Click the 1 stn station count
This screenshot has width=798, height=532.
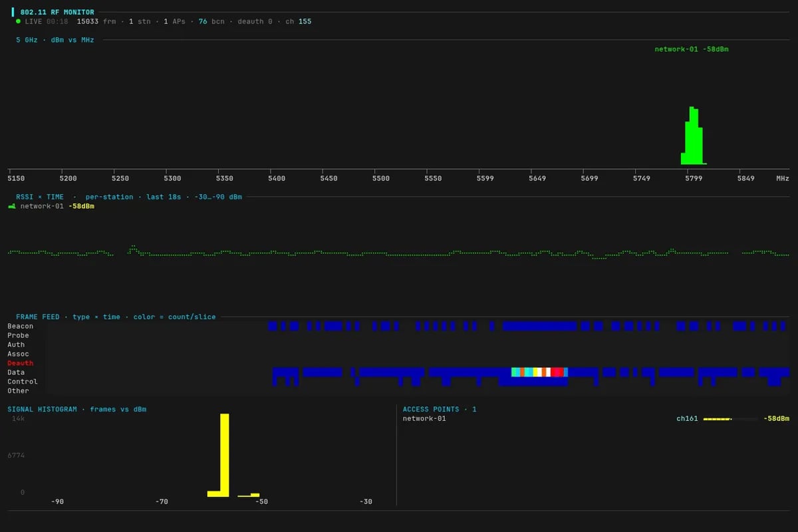140,21
